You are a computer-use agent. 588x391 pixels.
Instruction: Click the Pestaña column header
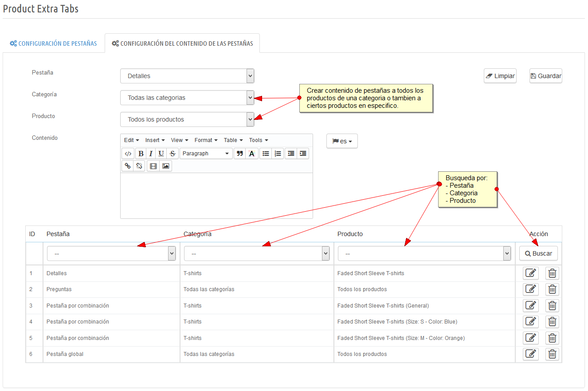click(x=58, y=234)
